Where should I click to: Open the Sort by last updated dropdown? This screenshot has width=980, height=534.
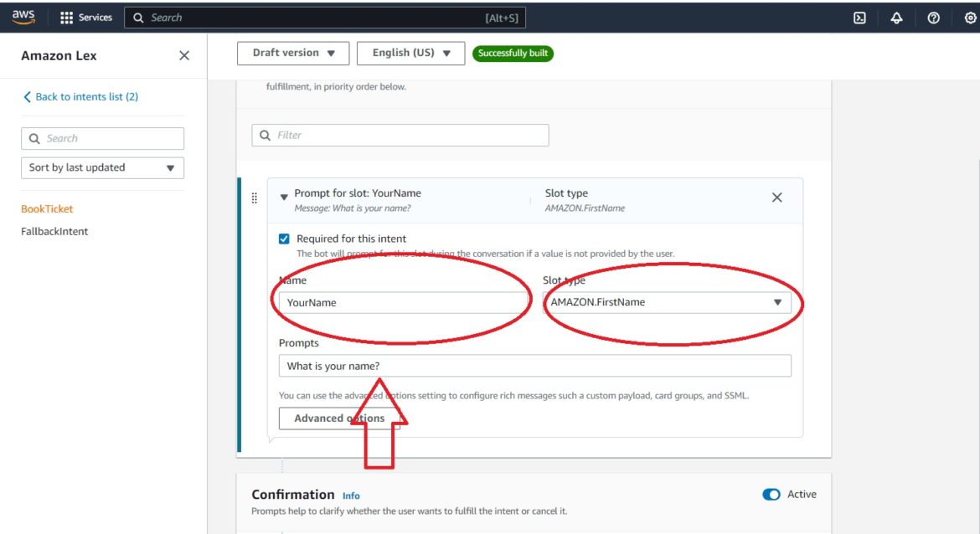click(x=102, y=167)
